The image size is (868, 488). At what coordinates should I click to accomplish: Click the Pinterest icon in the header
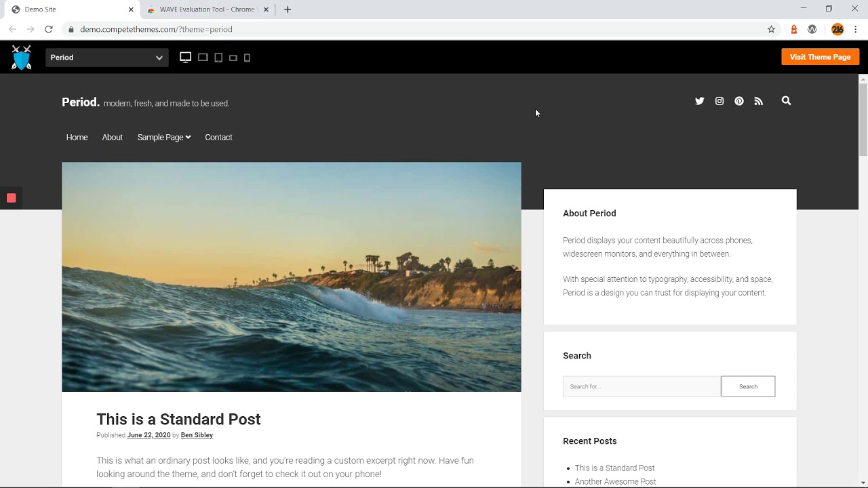click(x=739, y=101)
